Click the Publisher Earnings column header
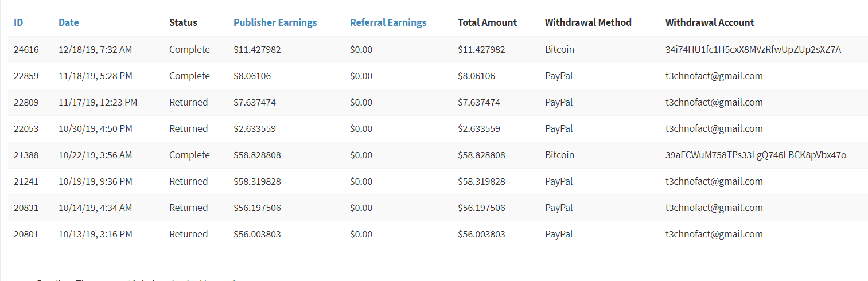 (x=275, y=23)
